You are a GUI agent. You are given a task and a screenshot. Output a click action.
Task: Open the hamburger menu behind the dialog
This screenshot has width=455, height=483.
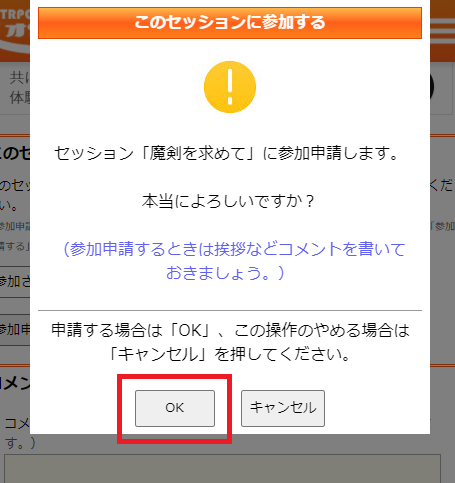pos(442,29)
